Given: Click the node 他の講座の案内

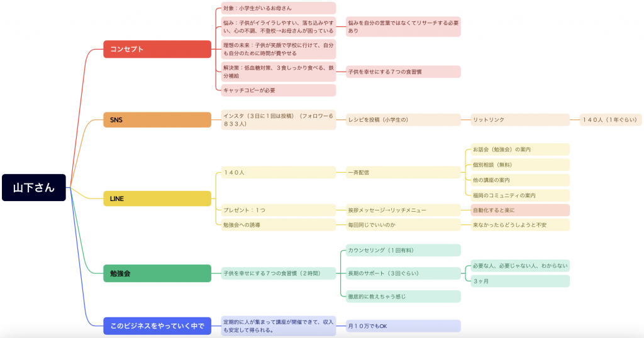Looking at the screenshot, I should 520,180.
